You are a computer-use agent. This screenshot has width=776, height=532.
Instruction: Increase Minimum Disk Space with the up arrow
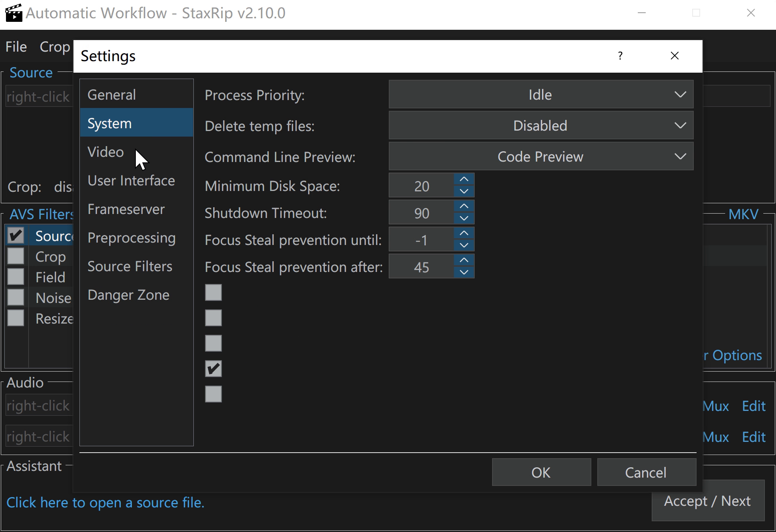(x=463, y=179)
